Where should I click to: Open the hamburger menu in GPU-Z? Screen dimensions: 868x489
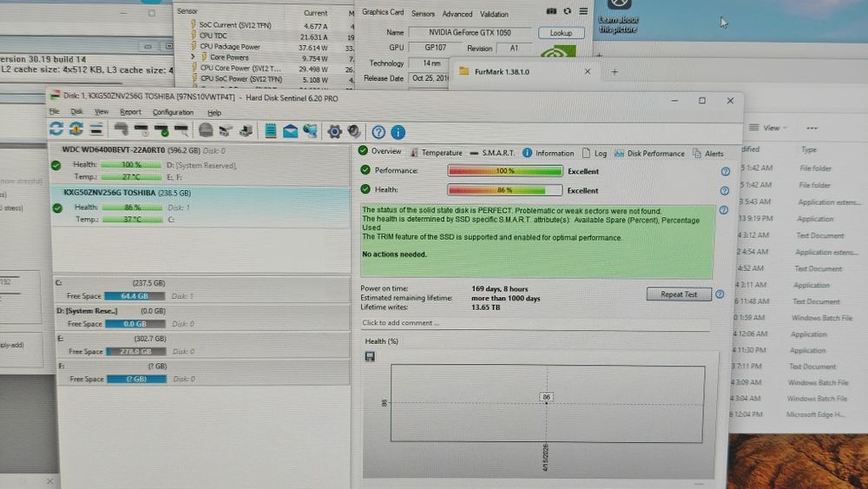coord(583,10)
